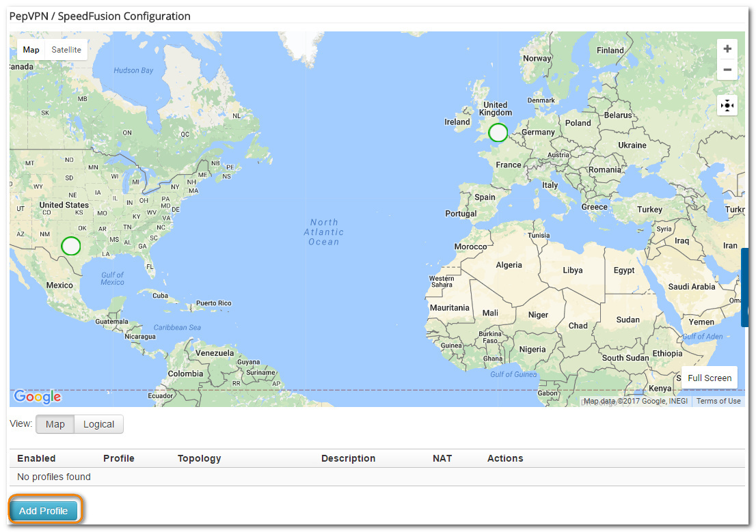Switch map type to Satellite
756x532 pixels.
coord(66,50)
